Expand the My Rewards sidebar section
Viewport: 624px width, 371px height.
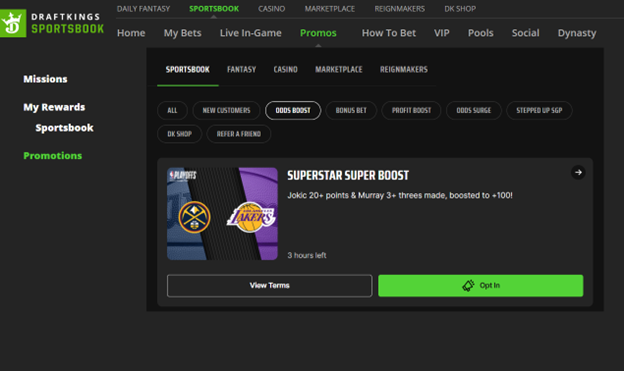pos(54,107)
